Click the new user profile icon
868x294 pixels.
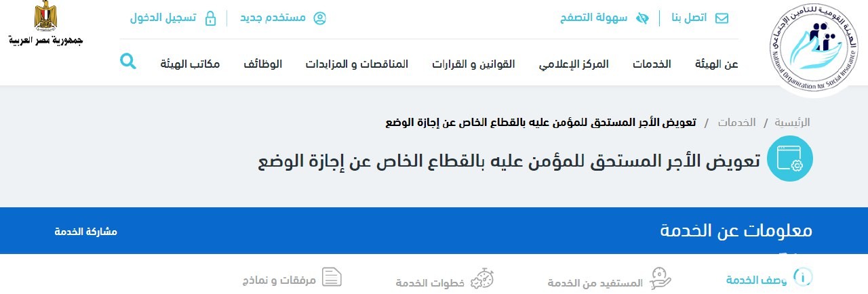[320, 18]
